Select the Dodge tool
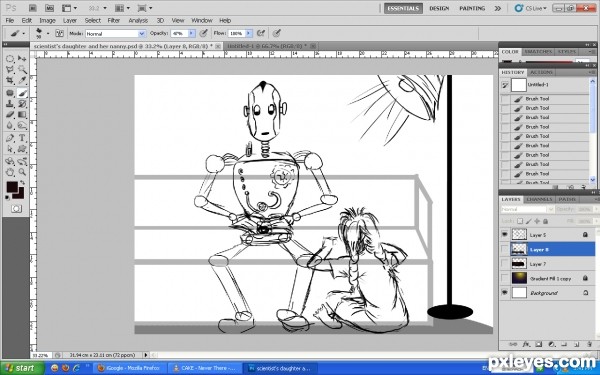Image resolution: width=600 pixels, height=375 pixels. click(22, 125)
